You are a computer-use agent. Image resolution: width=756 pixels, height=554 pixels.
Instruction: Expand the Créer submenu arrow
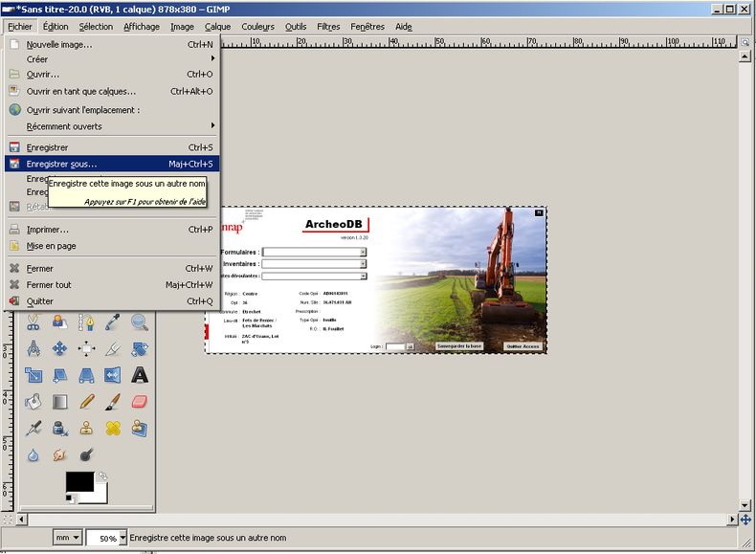click(x=212, y=58)
